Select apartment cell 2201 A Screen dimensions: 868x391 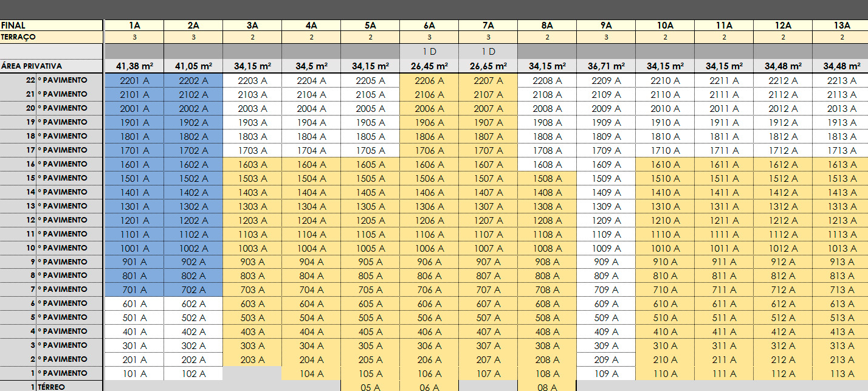tap(134, 80)
